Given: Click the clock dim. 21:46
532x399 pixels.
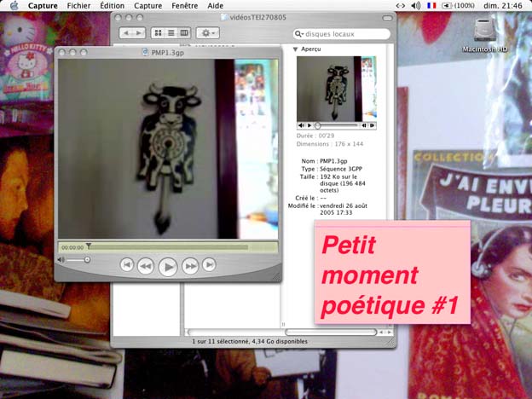Looking at the screenshot, I should click(502, 5).
